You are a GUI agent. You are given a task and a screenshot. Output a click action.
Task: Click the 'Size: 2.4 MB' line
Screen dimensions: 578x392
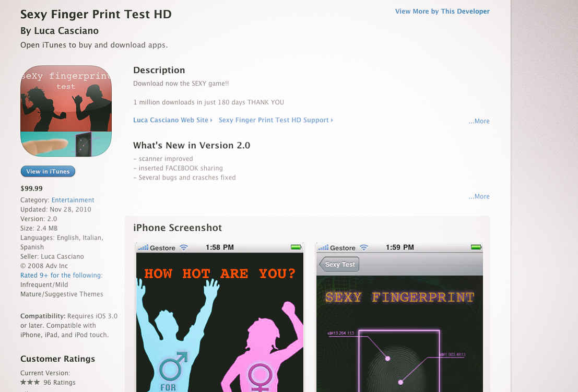(39, 229)
